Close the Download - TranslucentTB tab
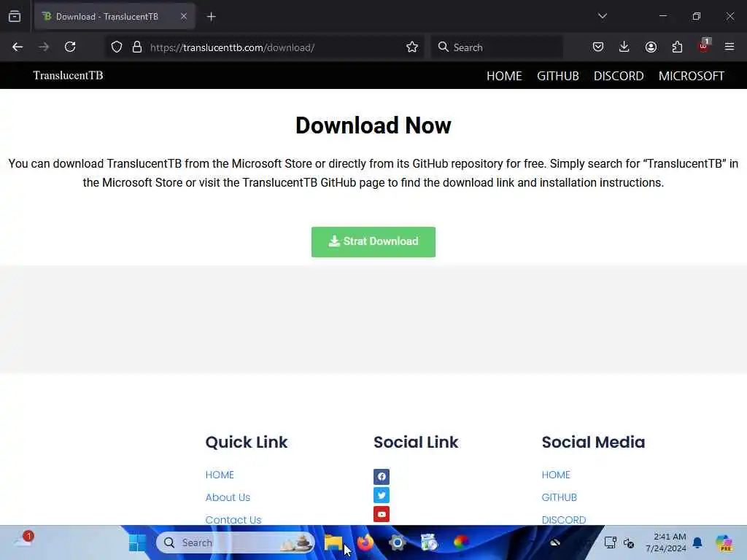The width and height of the screenshot is (747, 560). [x=184, y=17]
